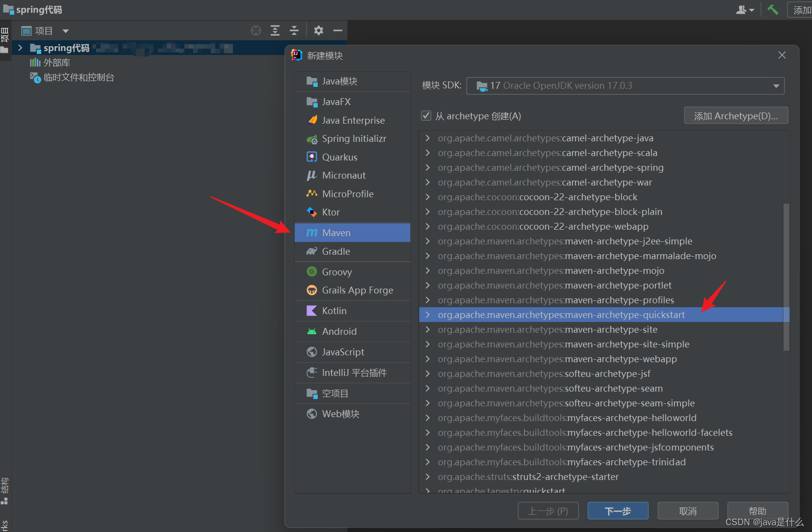Hide the project panel with minus icon

[338, 30]
